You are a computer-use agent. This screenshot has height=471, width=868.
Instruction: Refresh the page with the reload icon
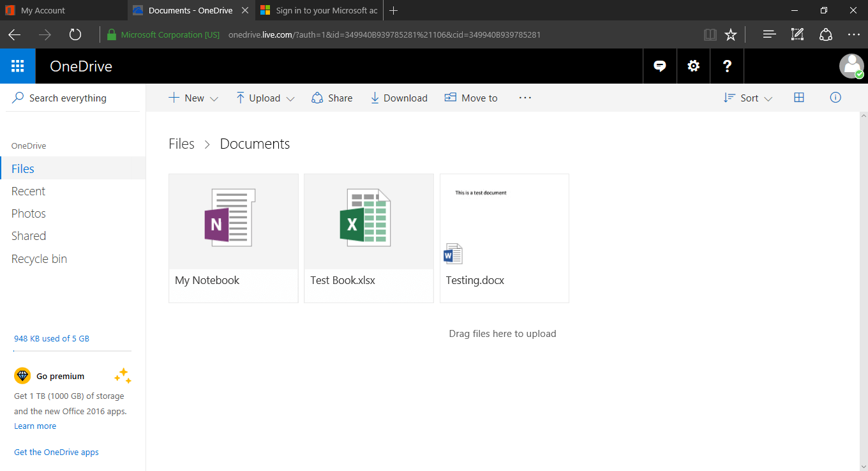pyautogui.click(x=75, y=34)
